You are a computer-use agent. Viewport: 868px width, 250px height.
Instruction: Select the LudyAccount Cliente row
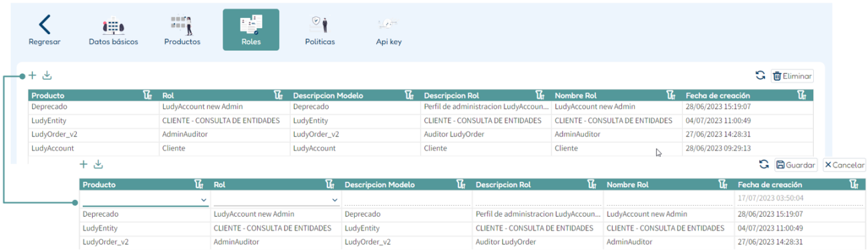point(421,148)
